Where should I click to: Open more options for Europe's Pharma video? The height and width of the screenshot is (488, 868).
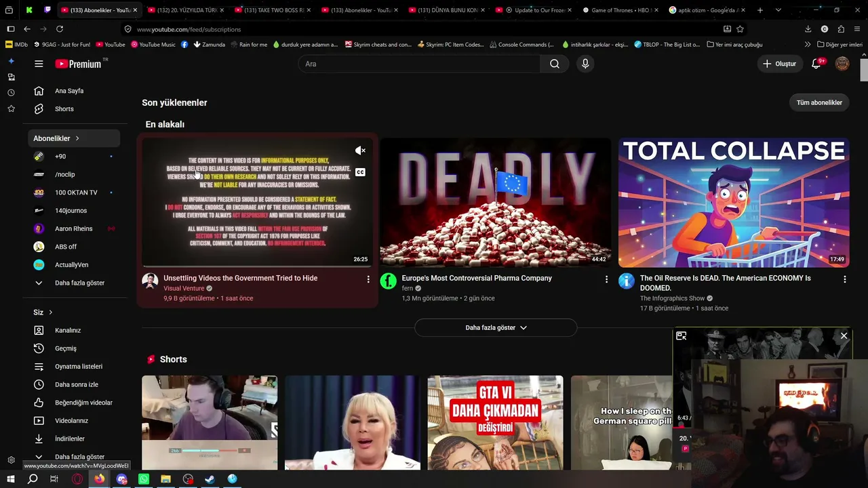point(606,279)
